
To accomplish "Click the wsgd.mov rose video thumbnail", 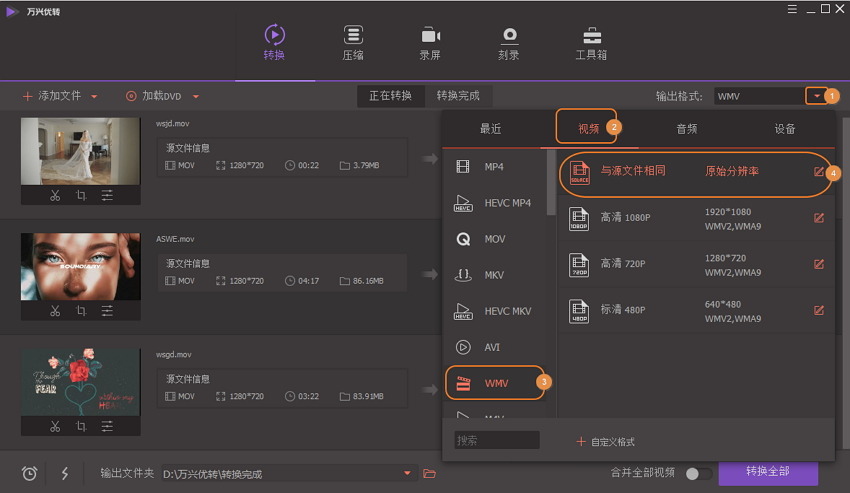I will point(80,382).
